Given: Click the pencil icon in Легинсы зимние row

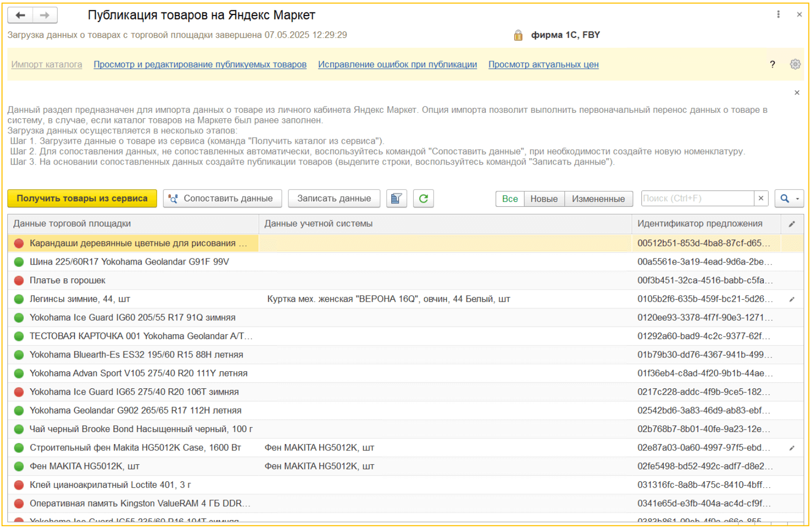Looking at the screenshot, I should pyautogui.click(x=792, y=299).
